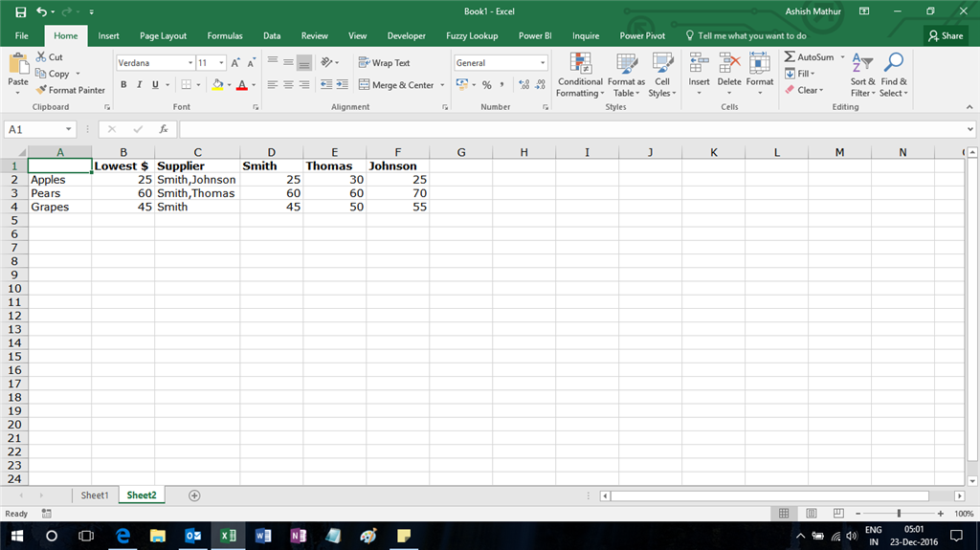Switch to the Formulas ribbon tab
Screen dimensions: 980x550
225,35
